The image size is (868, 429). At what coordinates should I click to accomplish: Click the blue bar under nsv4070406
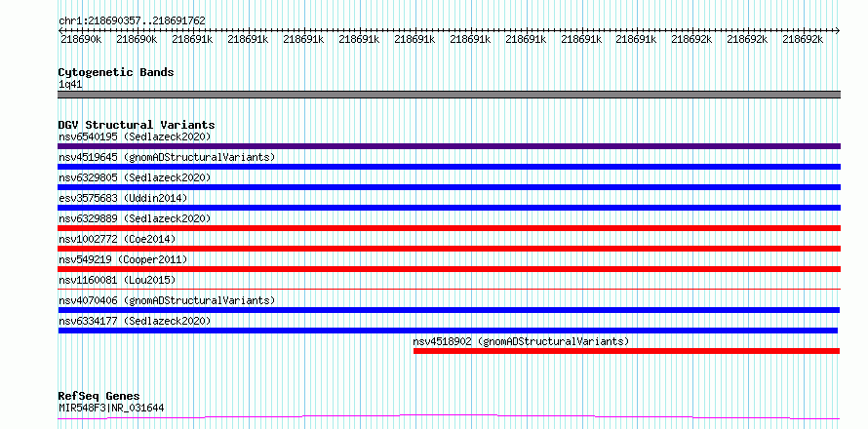pyautogui.click(x=449, y=310)
